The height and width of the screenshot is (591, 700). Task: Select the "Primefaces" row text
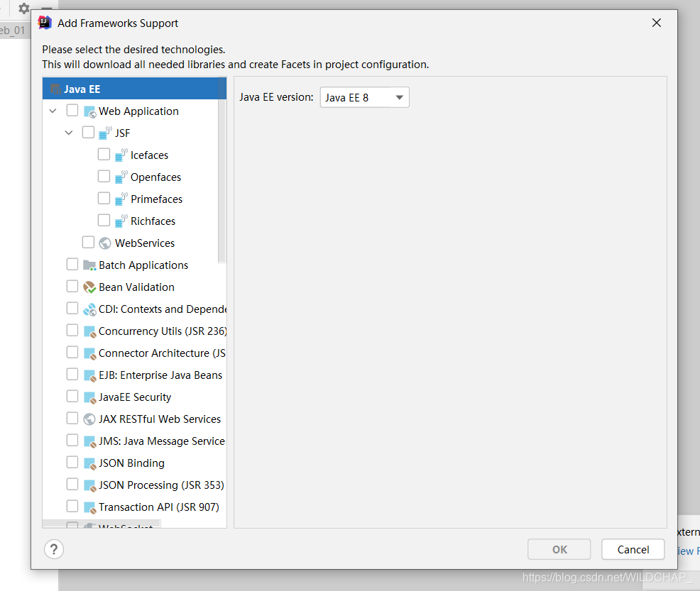click(x=157, y=199)
